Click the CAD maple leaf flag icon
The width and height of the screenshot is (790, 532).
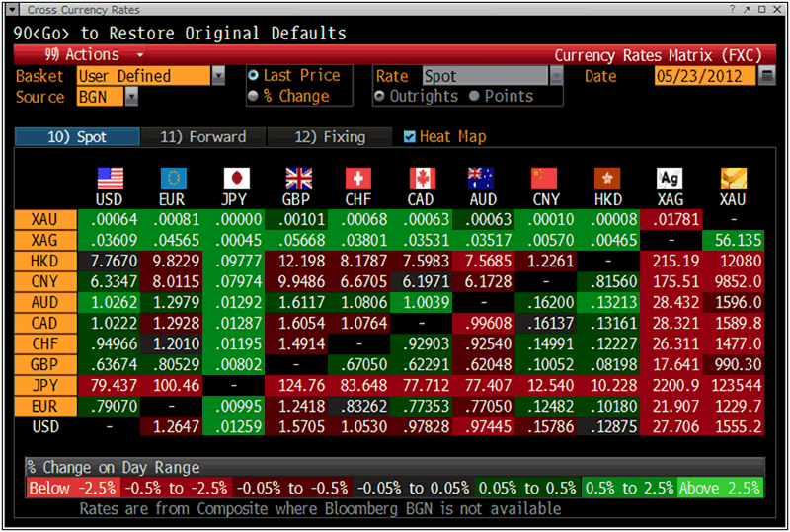tap(423, 179)
